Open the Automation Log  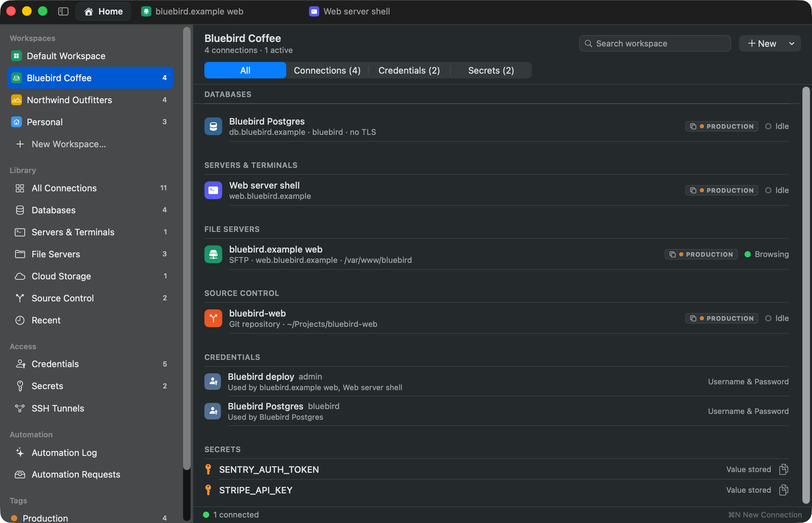pos(90,452)
